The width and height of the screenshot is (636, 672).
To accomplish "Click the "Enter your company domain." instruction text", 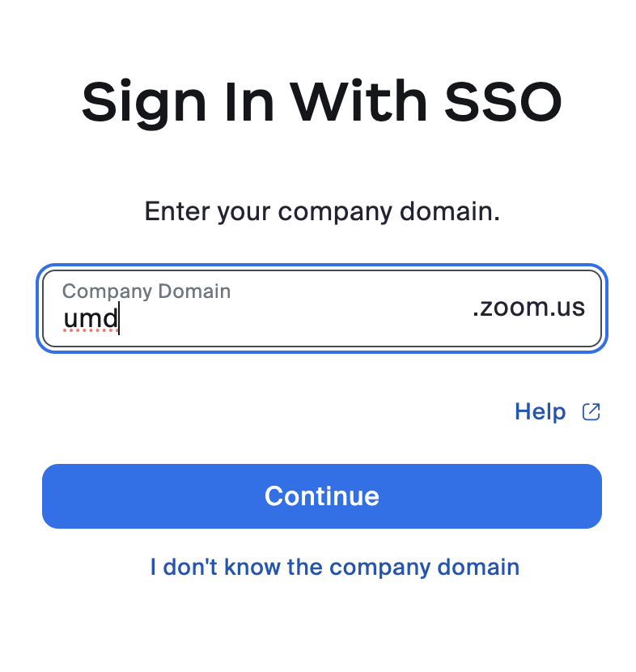I will (322, 211).
